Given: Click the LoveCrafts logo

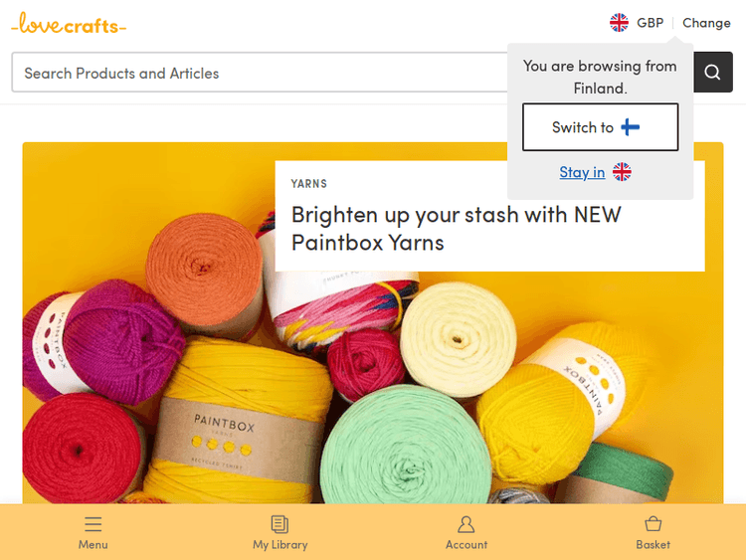Looking at the screenshot, I should 69,25.
